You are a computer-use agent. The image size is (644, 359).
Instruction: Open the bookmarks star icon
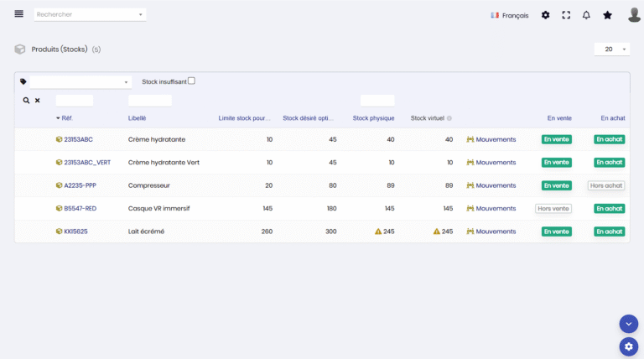608,15
